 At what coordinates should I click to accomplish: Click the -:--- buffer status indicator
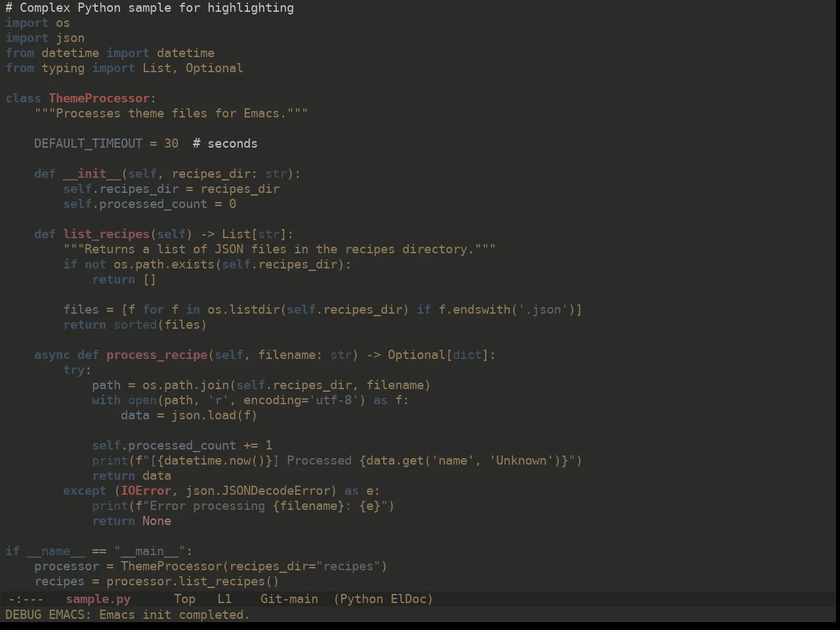pyautogui.click(x=26, y=599)
